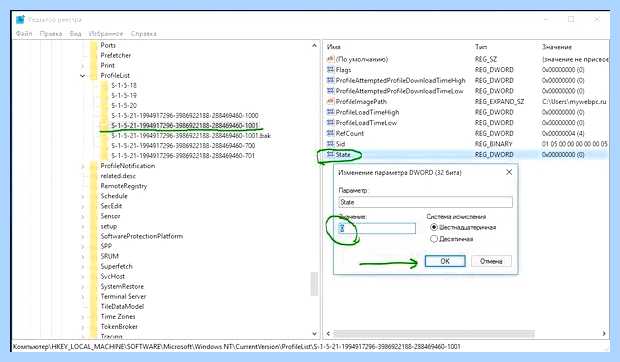Click the Sid binary value icon
The height and width of the screenshot is (362, 620).
(331, 144)
